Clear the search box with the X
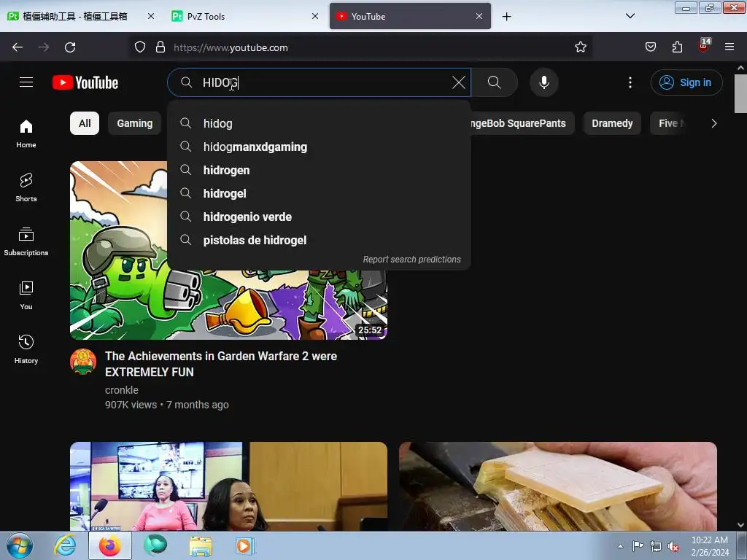 [459, 82]
